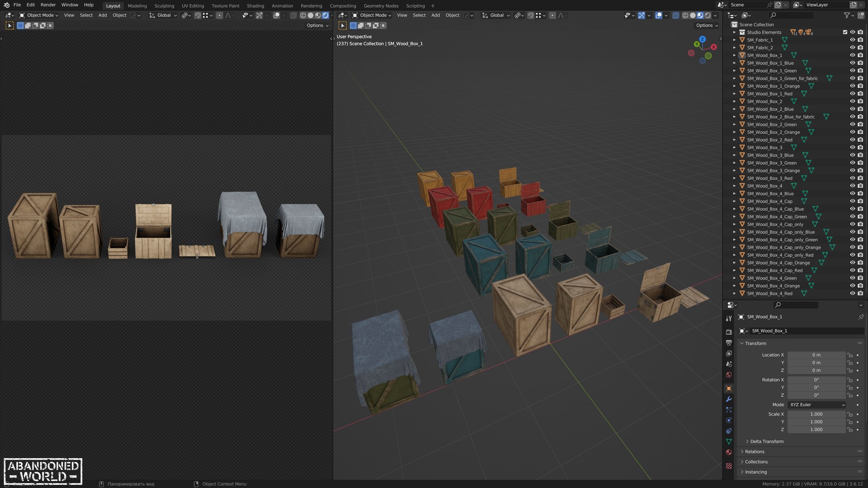Open the Object Data mesh properties tab
The image size is (868, 488).
point(729,441)
